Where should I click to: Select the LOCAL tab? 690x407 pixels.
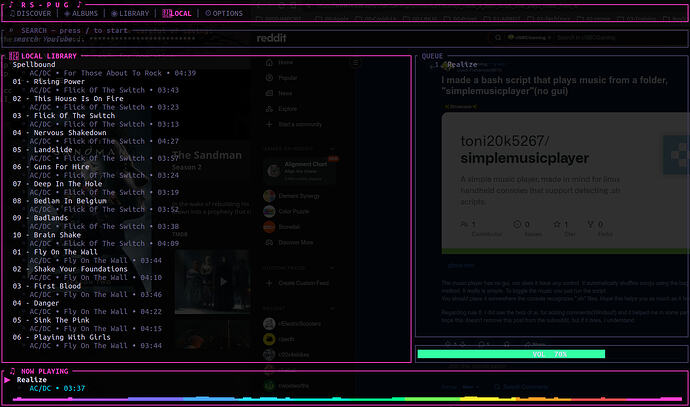point(177,14)
